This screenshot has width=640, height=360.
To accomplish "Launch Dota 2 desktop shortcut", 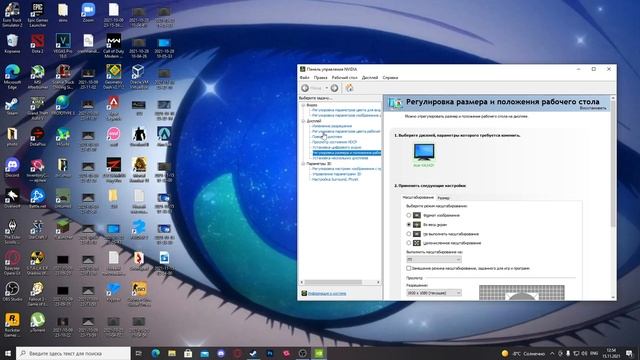I will coord(38,44).
